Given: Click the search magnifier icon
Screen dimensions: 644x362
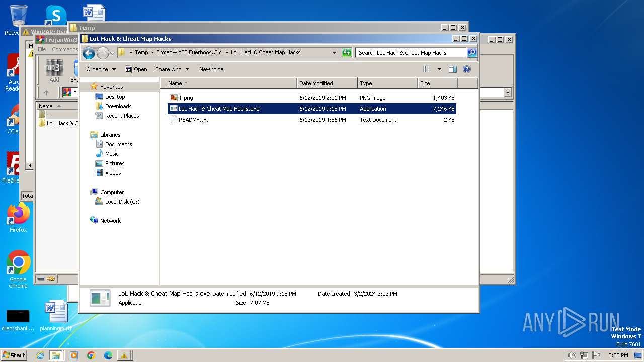Looking at the screenshot, I should click(472, 53).
